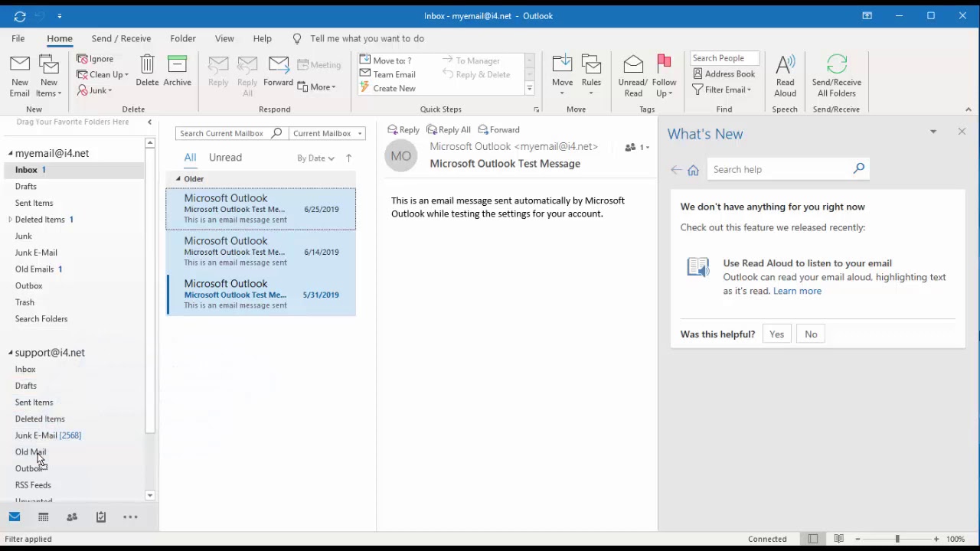
Task: Switch to the Folder tab
Action: 183,38
